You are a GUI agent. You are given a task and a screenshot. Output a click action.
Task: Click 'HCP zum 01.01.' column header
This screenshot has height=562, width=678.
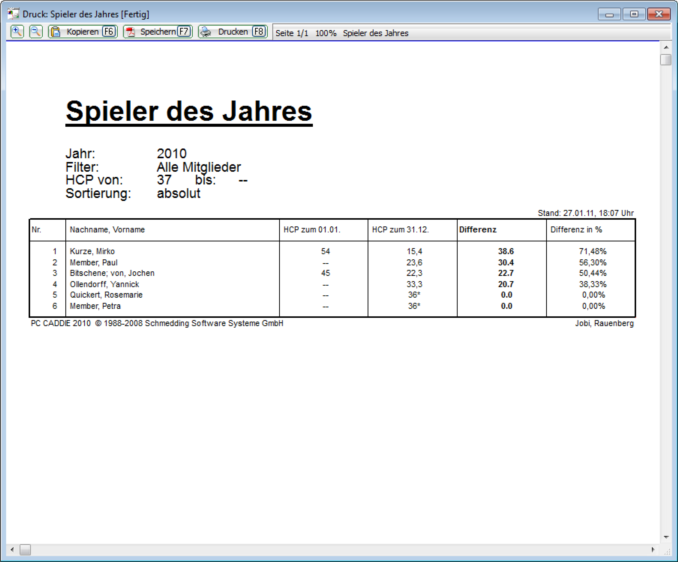pyautogui.click(x=312, y=230)
